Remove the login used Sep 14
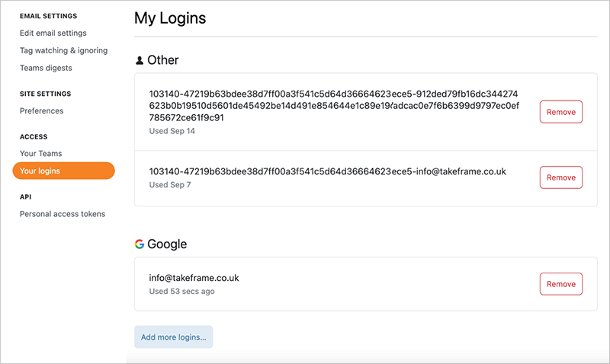The width and height of the screenshot is (610, 364). [560, 112]
